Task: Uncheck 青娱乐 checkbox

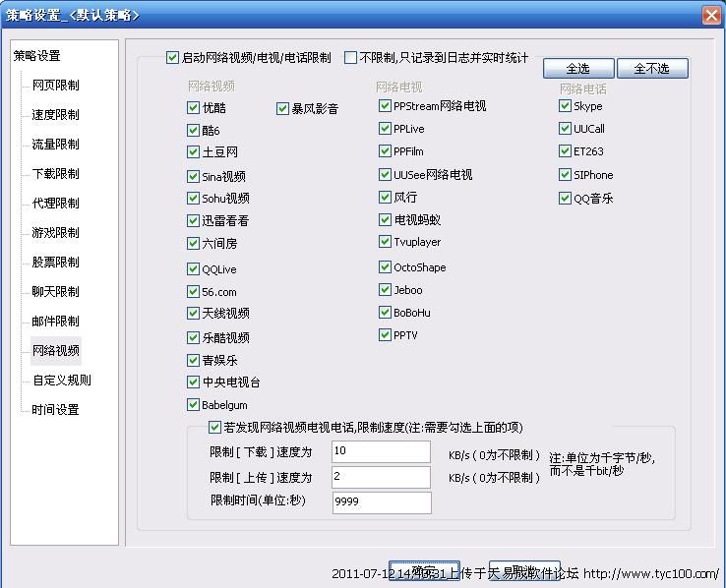Action: click(x=193, y=361)
